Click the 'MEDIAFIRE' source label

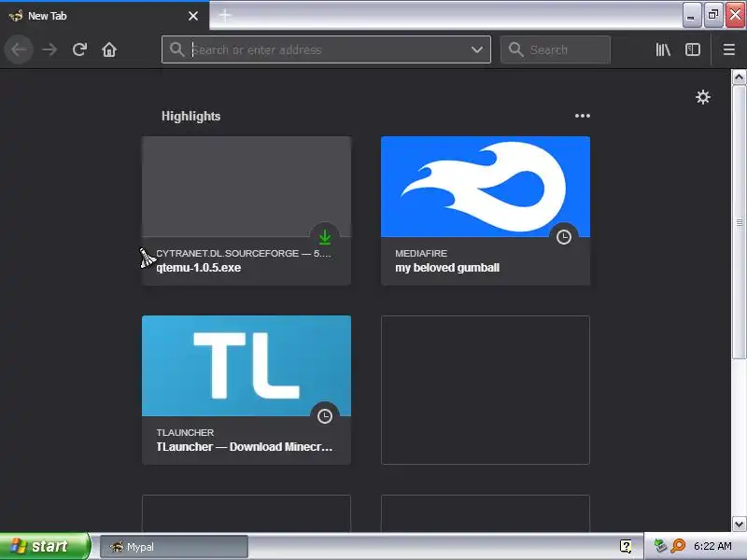pos(421,253)
